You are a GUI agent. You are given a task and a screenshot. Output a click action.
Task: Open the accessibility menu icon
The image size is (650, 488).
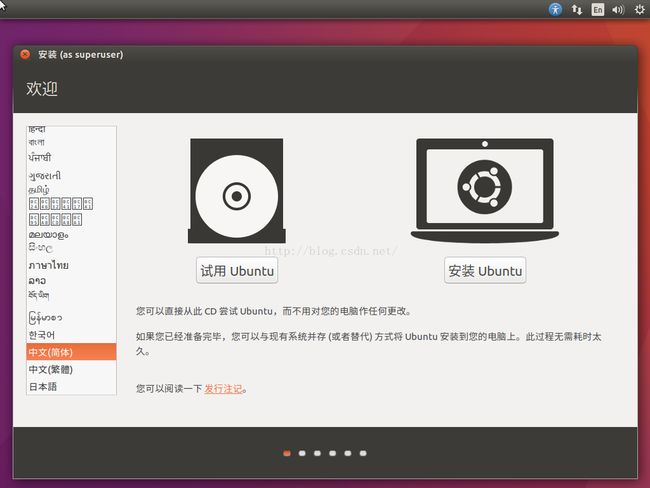pos(555,9)
